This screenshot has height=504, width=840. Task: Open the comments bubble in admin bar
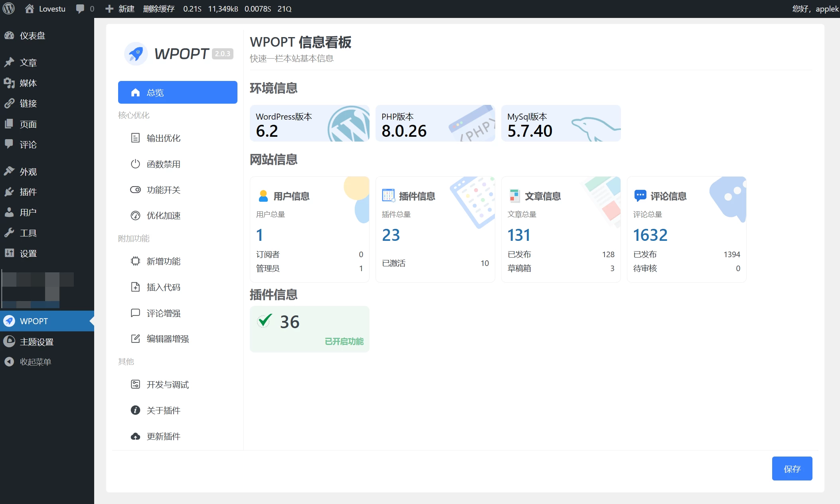tap(80, 8)
